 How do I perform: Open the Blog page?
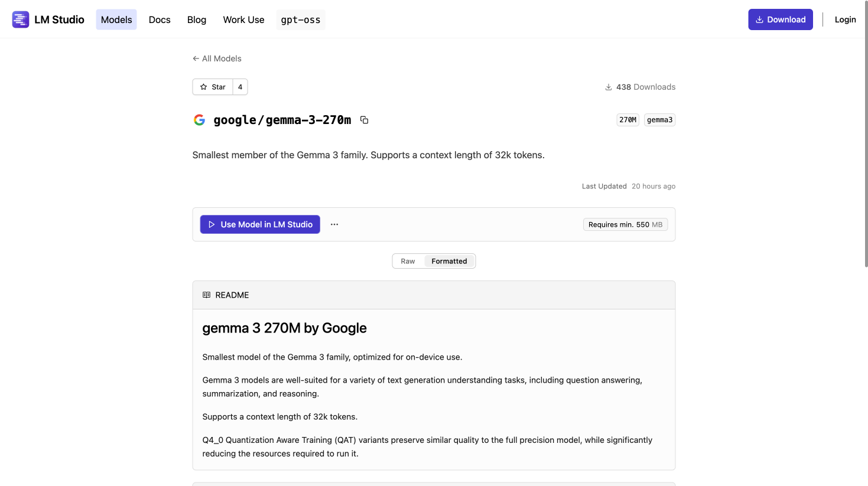197,19
